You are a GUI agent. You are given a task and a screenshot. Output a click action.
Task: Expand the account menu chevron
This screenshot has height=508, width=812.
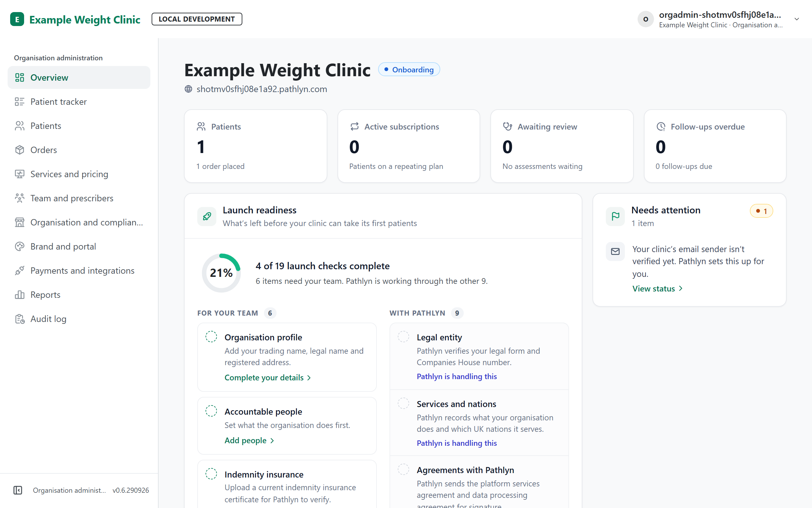coord(796,19)
